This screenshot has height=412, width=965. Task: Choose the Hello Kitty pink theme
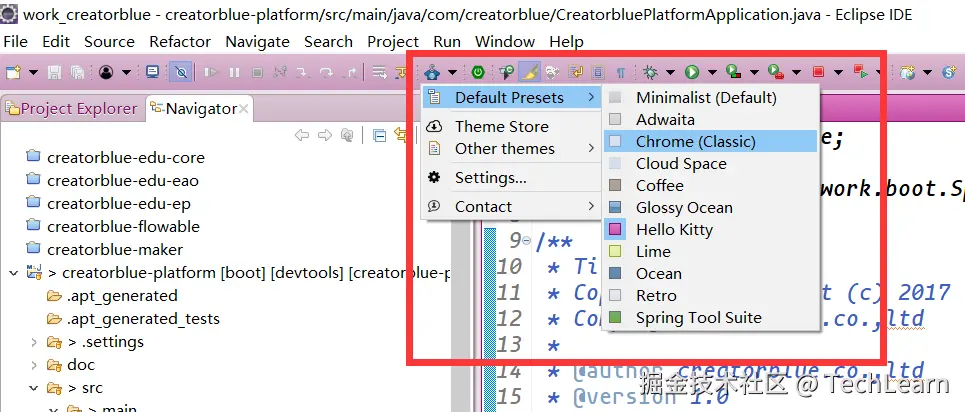[x=710, y=230]
